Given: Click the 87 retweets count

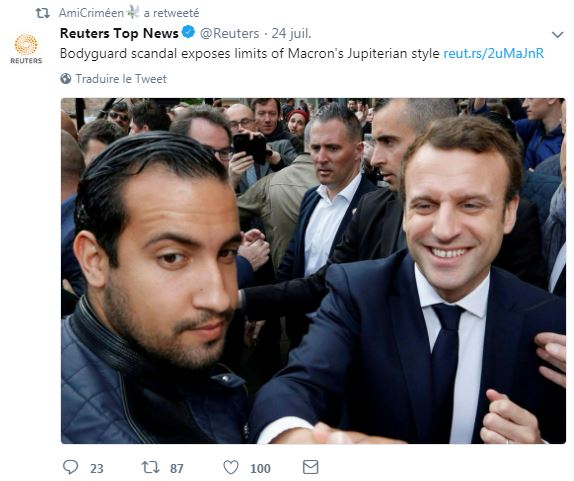Looking at the screenshot, I should click(x=176, y=468).
